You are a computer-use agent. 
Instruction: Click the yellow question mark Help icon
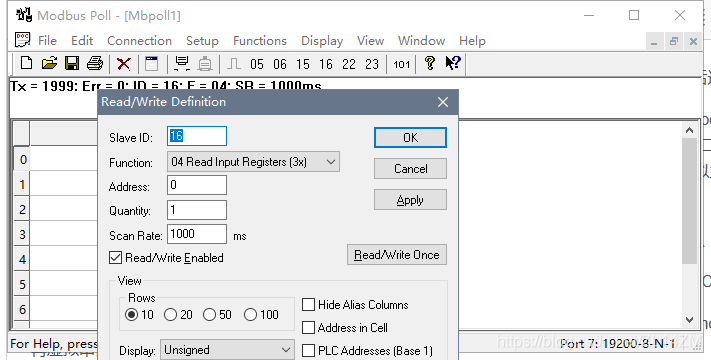pyautogui.click(x=430, y=63)
